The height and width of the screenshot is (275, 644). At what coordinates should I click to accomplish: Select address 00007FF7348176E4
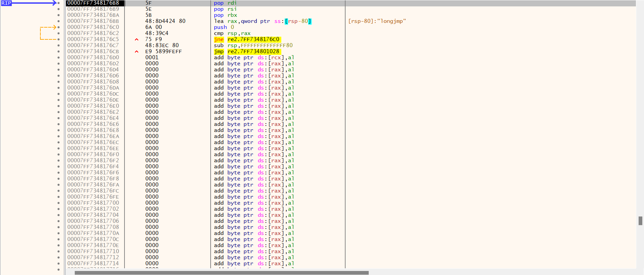pos(93,118)
